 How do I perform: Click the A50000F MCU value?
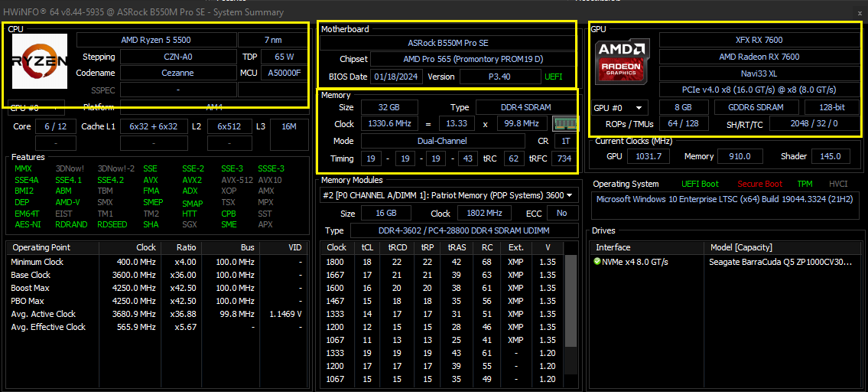click(284, 73)
